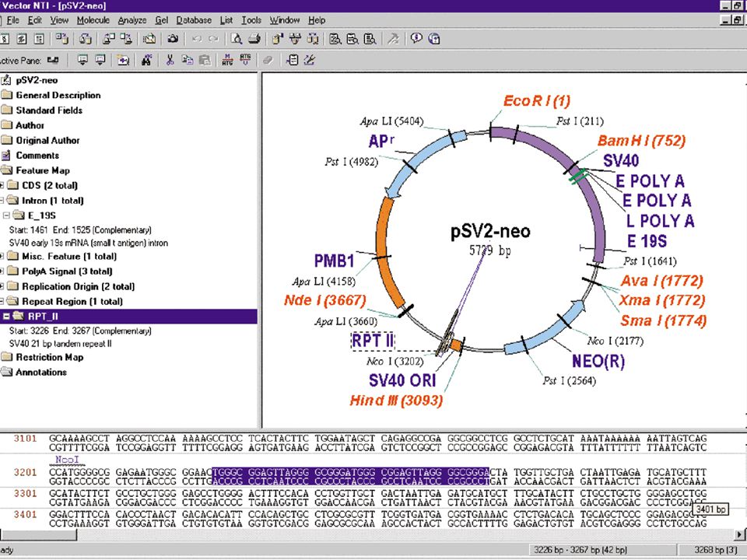Click the folder-with-arrow icon in second toolbar
The width and height of the screenshot is (747, 560).
pos(124,60)
